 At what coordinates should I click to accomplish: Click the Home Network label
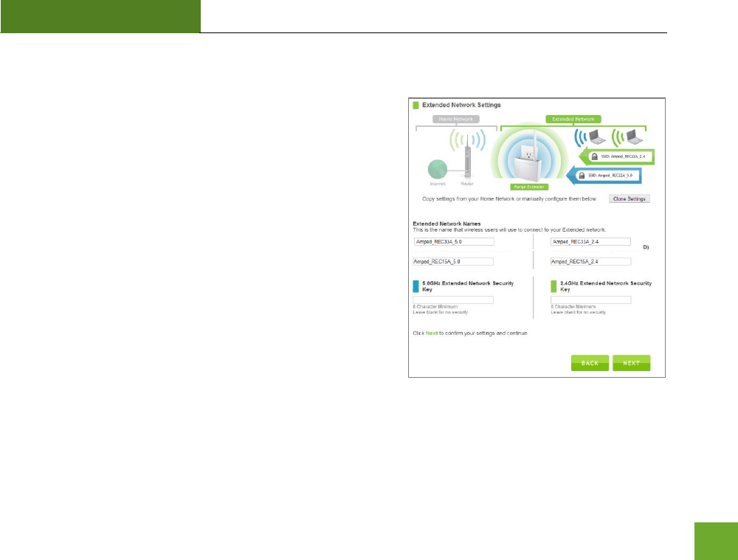tap(455, 120)
